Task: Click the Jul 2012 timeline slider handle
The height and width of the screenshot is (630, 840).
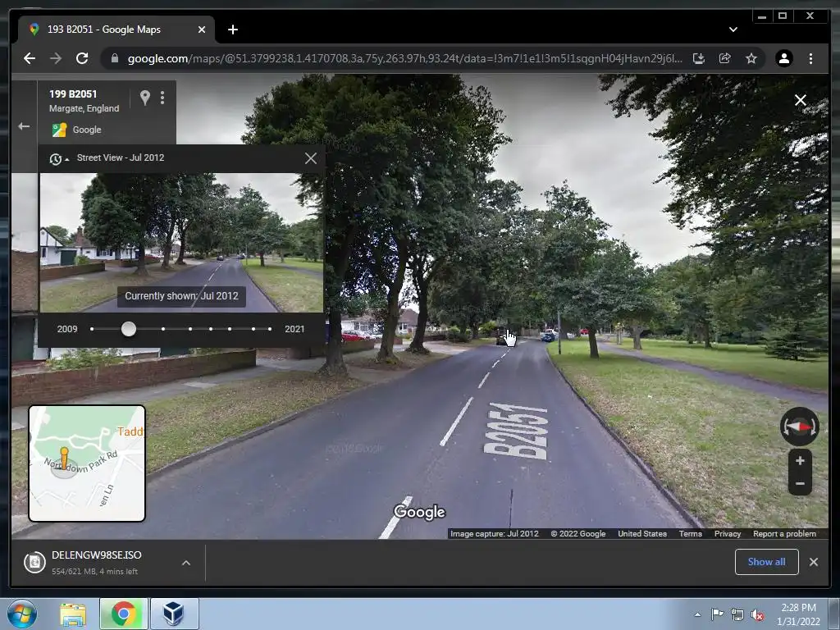Action: [x=129, y=329]
